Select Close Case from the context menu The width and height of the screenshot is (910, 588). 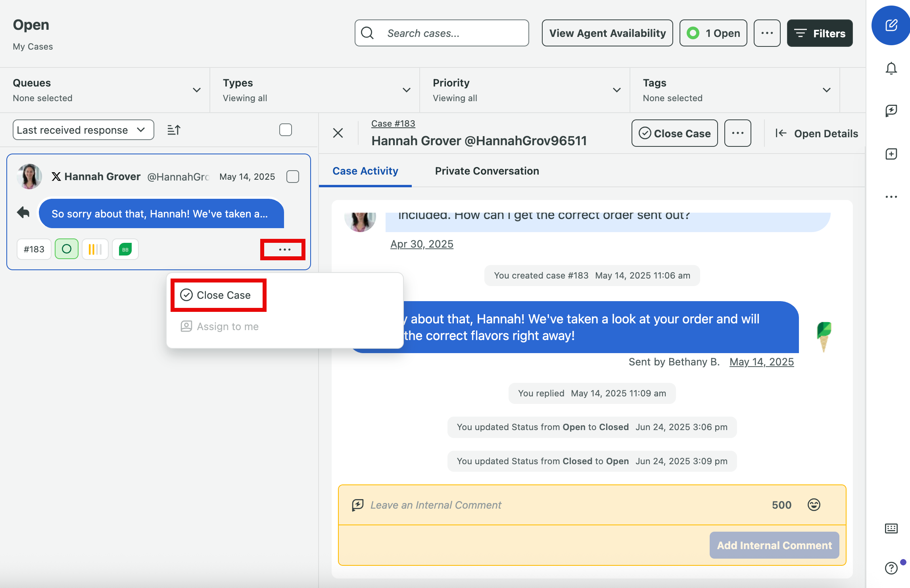pyautogui.click(x=218, y=295)
